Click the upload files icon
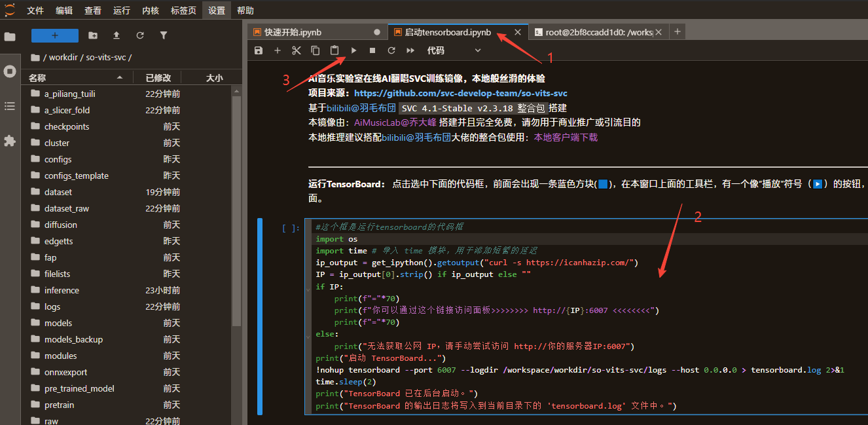The image size is (868, 425). tap(117, 35)
